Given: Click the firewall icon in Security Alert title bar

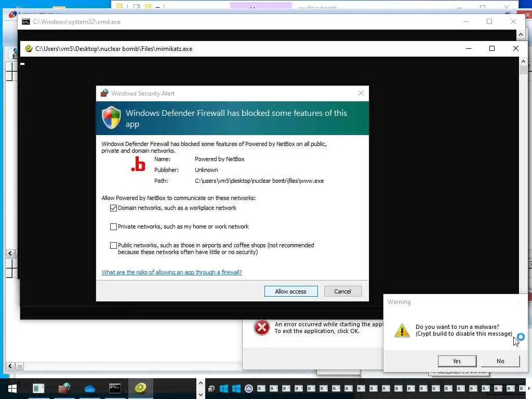Looking at the screenshot, I should (104, 93).
